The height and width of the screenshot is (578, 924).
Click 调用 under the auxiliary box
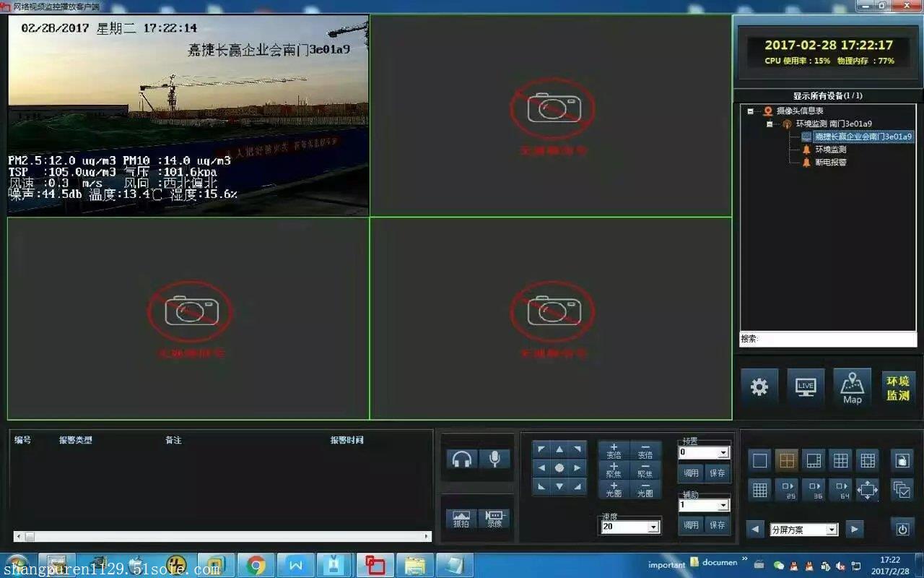pyautogui.click(x=692, y=525)
